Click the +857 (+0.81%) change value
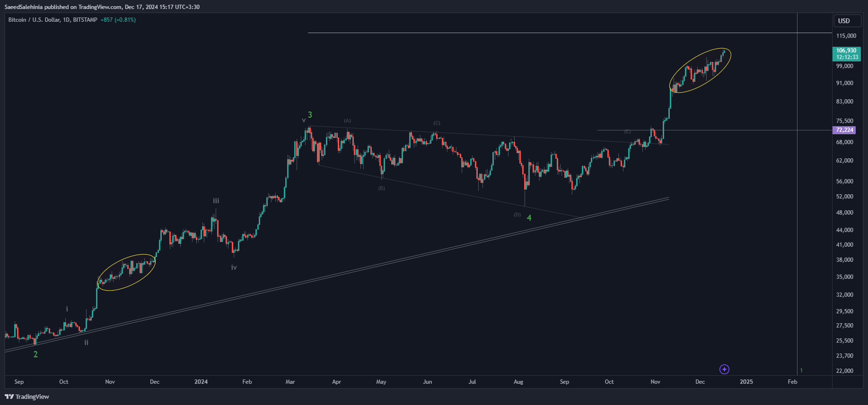The width and height of the screenshot is (868, 405). tap(118, 20)
